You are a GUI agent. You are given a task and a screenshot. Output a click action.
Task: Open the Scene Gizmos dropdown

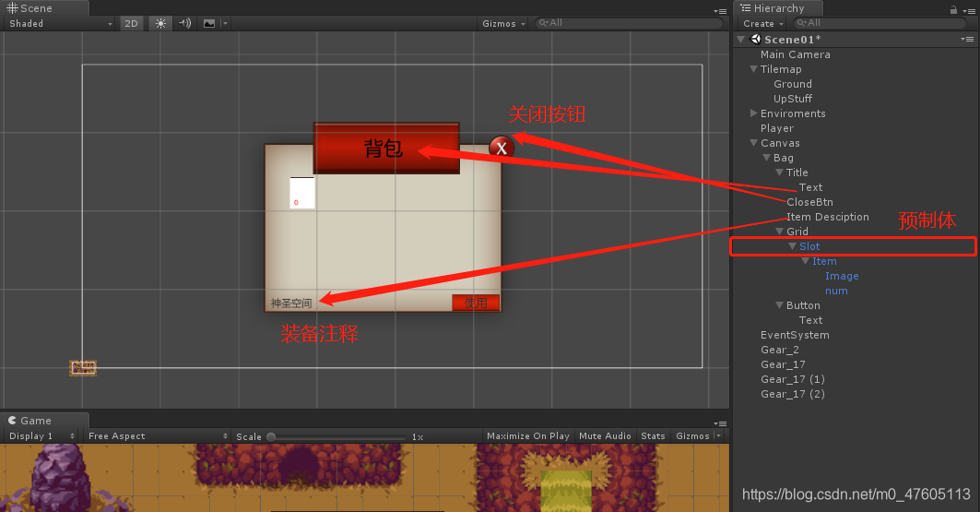(x=504, y=23)
